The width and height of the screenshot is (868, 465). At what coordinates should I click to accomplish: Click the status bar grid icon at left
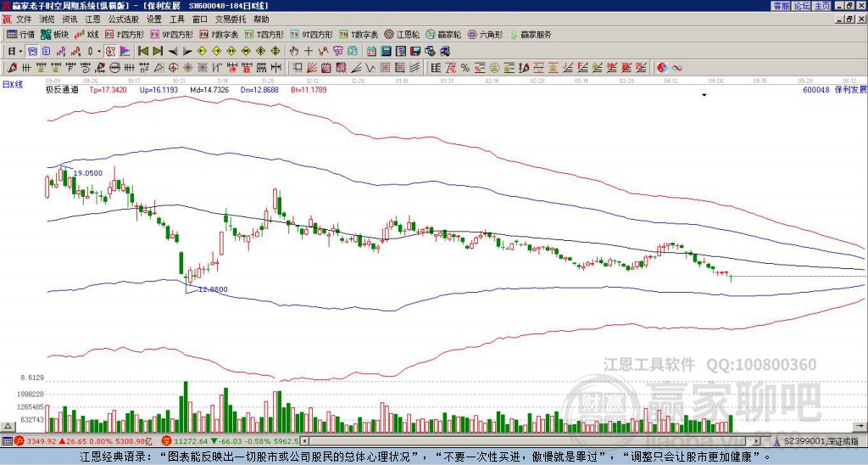click(7, 441)
